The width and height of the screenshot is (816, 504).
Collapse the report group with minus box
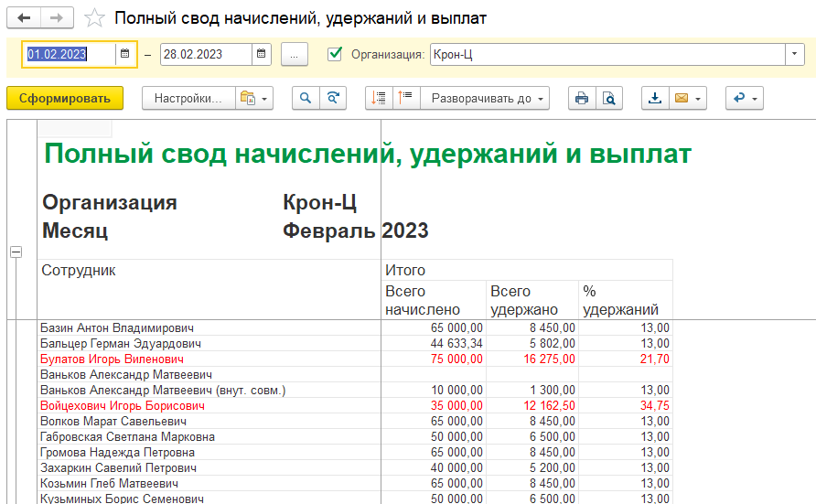click(x=16, y=252)
